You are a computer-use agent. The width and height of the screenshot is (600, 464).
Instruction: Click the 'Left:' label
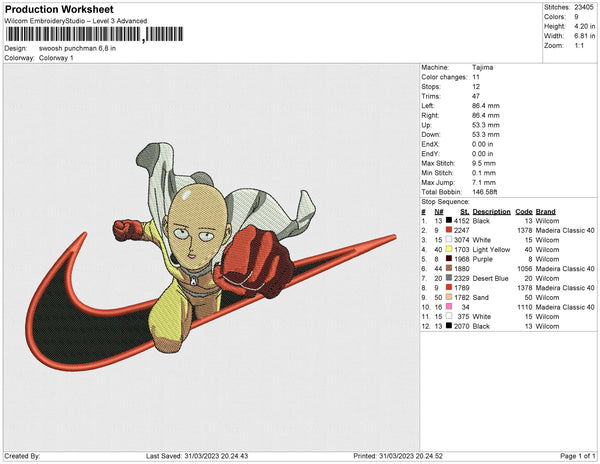428,106
